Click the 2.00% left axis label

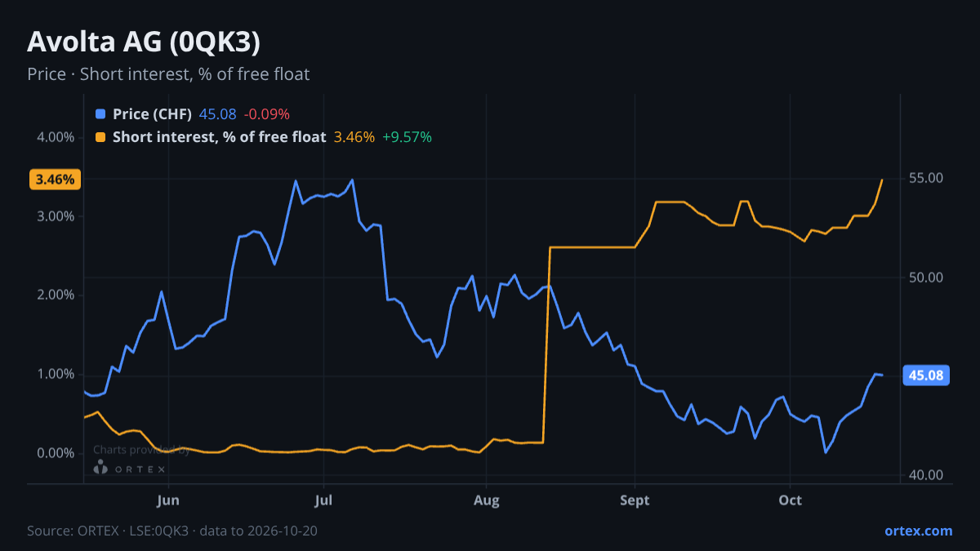(56, 295)
